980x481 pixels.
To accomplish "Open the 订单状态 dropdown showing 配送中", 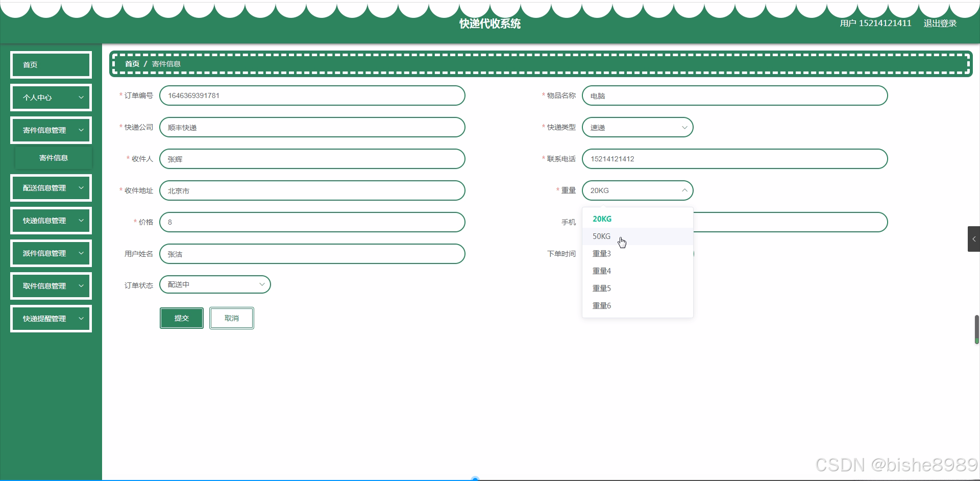I will pos(215,284).
